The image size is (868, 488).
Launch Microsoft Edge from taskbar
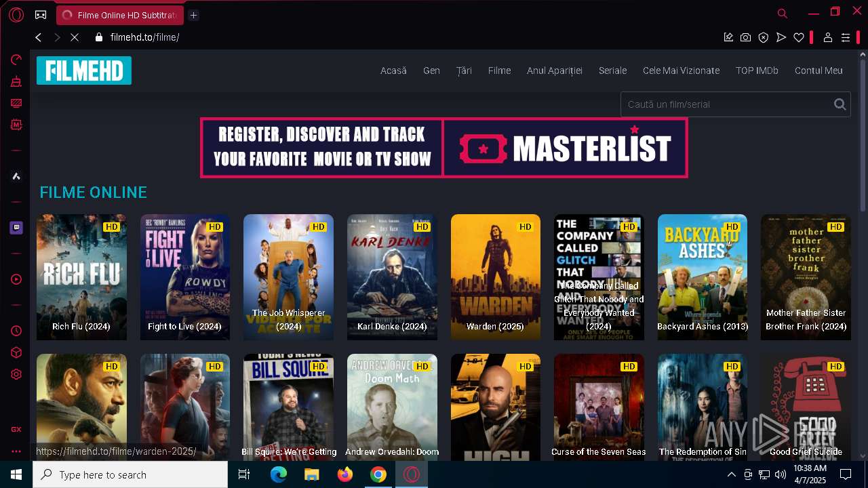279,474
